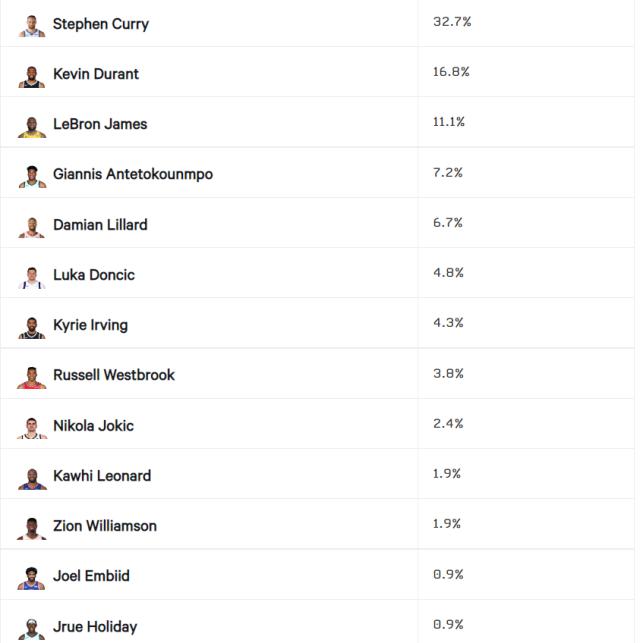
Task: Open Nikola Jokic player name link
Action: (93, 425)
